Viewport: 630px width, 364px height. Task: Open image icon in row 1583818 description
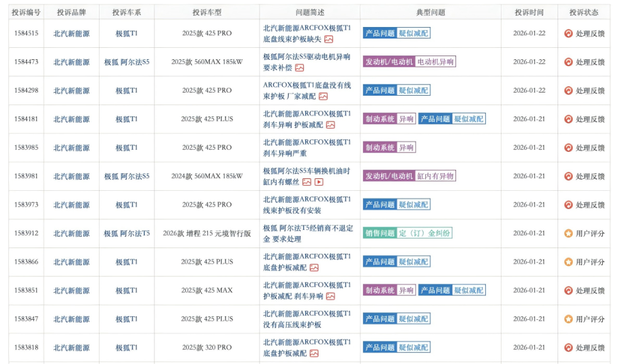[314, 353]
